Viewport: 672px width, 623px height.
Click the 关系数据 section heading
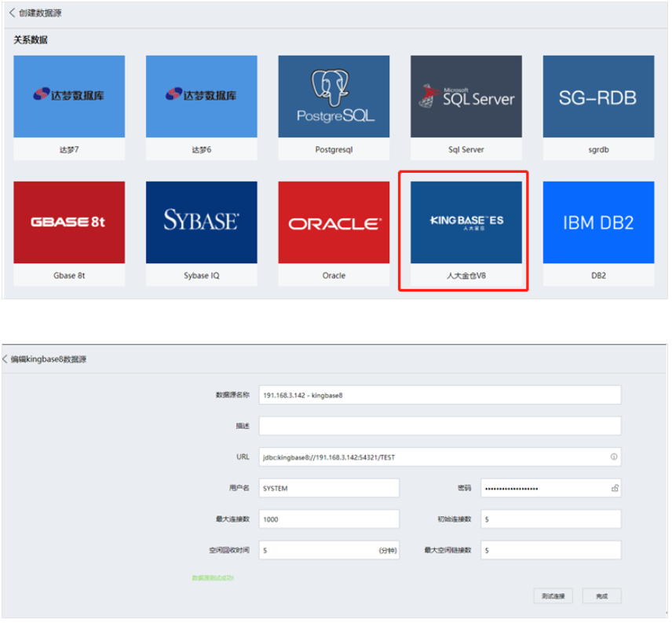pyautogui.click(x=31, y=40)
